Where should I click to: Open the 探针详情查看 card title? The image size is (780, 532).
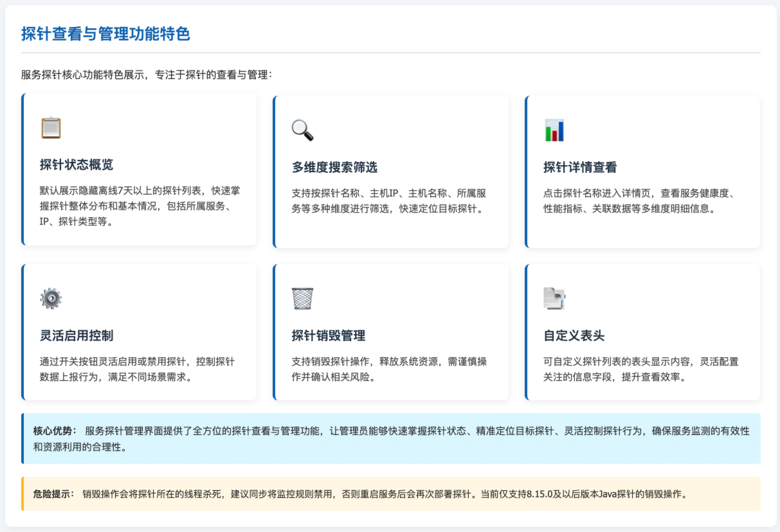pos(580,167)
